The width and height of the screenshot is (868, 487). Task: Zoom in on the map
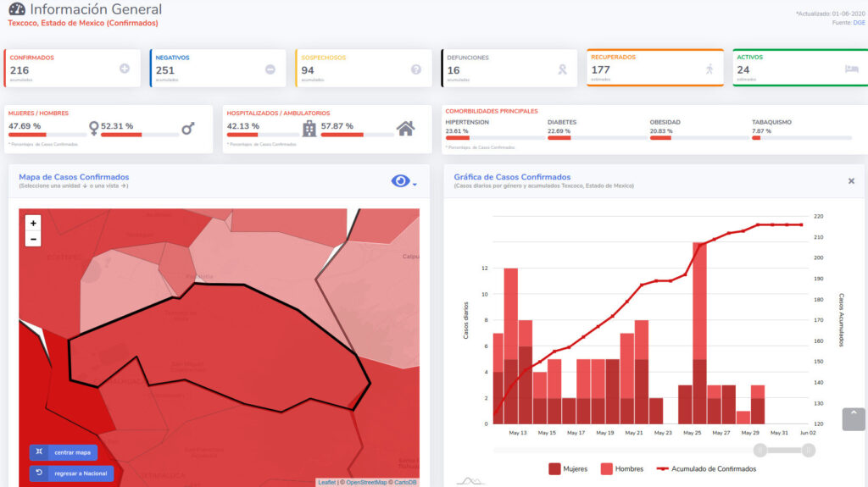pos(33,223)
